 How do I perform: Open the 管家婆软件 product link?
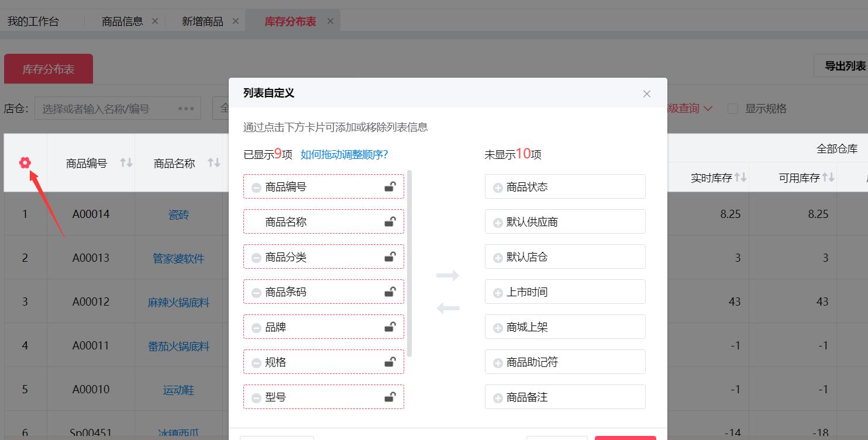(x=178, y=258)
